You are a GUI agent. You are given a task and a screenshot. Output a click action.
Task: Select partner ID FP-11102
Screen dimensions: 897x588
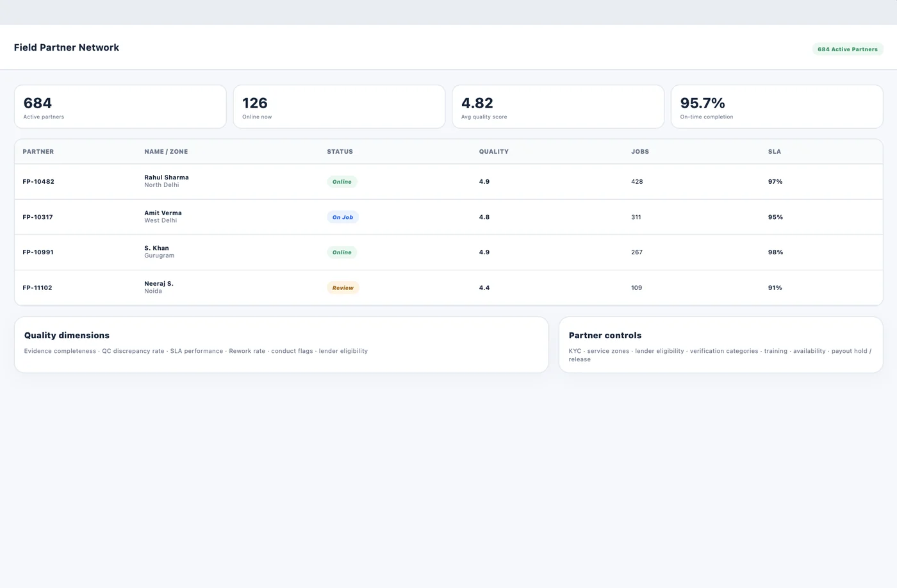click(37, 288)
